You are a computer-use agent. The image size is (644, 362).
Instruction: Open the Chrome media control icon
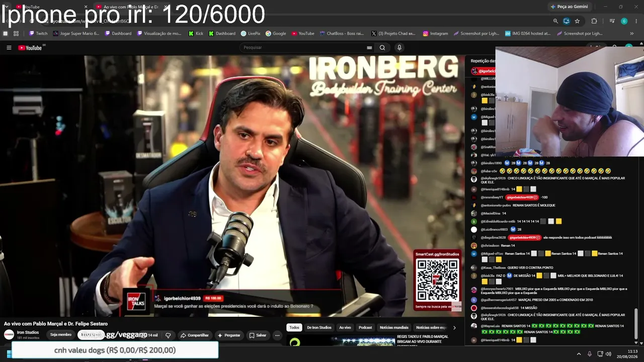[612, 21]
